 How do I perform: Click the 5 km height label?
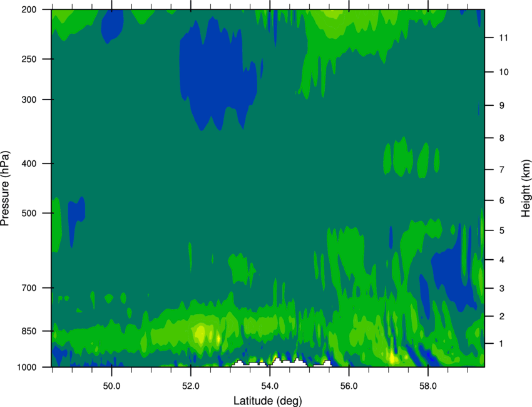point(502,230)
